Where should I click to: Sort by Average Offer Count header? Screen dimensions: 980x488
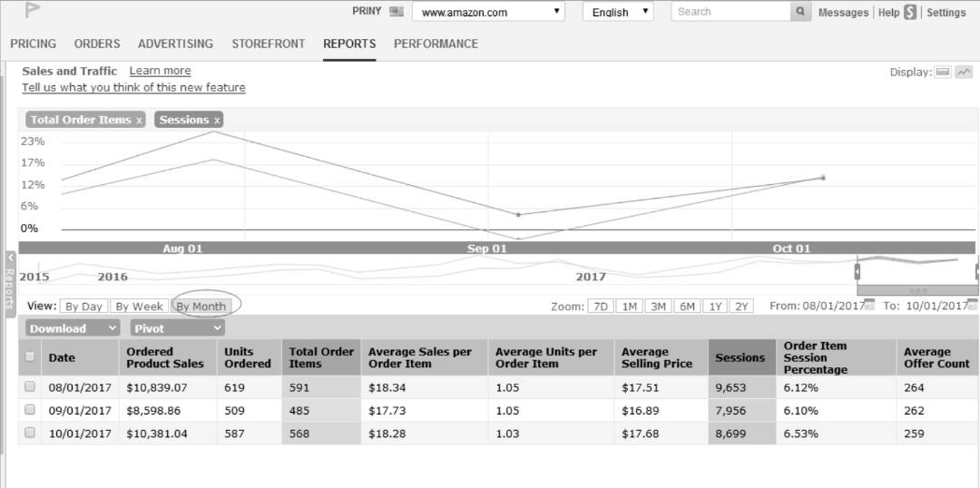pyautogui.click(x=936, y=357)
